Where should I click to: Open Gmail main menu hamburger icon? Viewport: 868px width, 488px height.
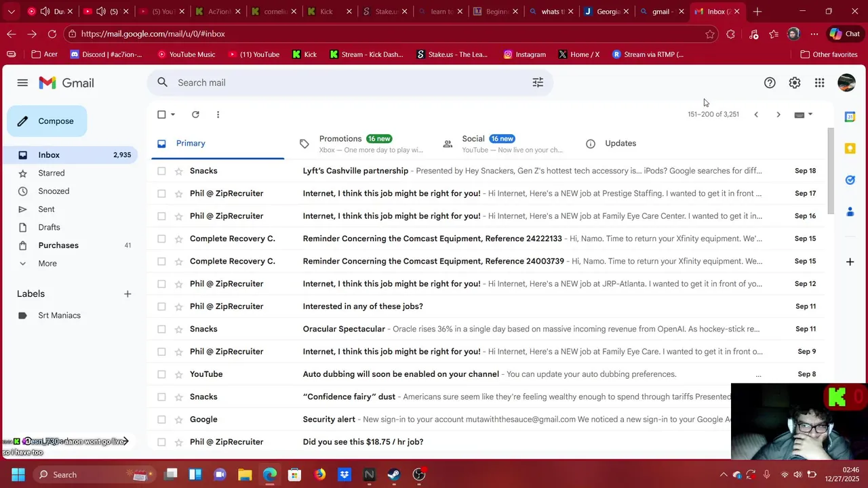click(22, 83)
